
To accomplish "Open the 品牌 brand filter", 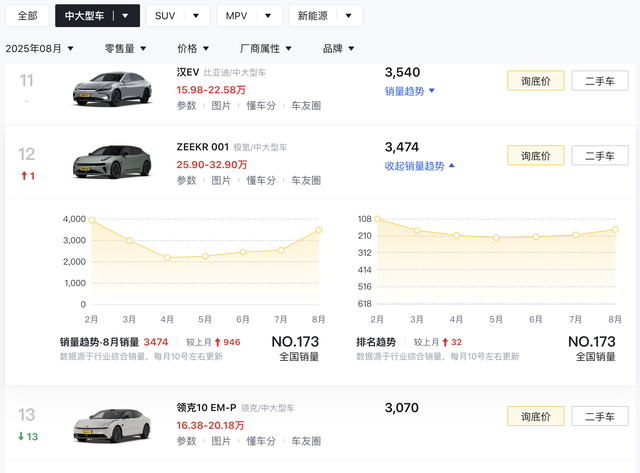I will point(338,48).
